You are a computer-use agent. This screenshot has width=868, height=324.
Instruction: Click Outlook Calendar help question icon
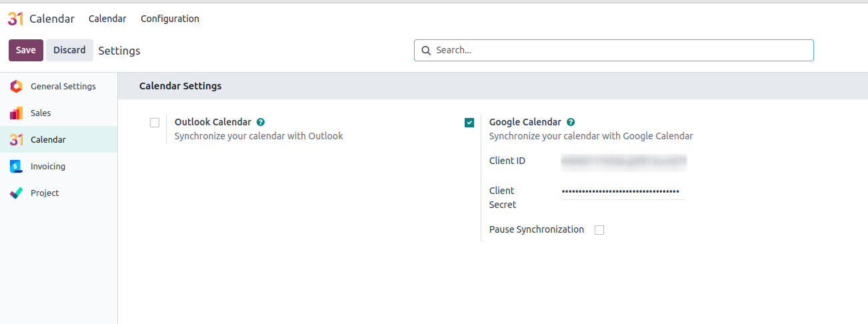coord(261,123)
